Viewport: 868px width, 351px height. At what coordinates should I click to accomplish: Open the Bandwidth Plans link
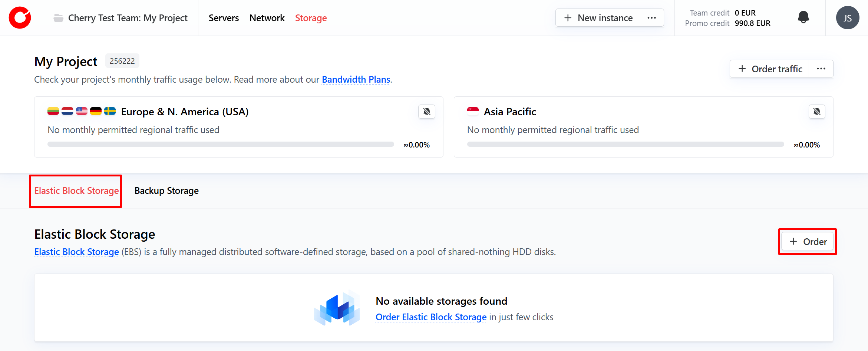356,80
